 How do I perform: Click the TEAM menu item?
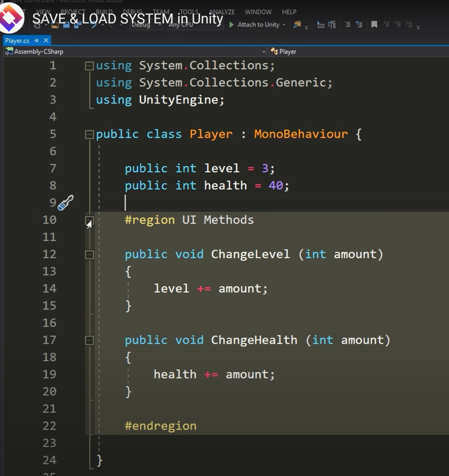point(161,11)
